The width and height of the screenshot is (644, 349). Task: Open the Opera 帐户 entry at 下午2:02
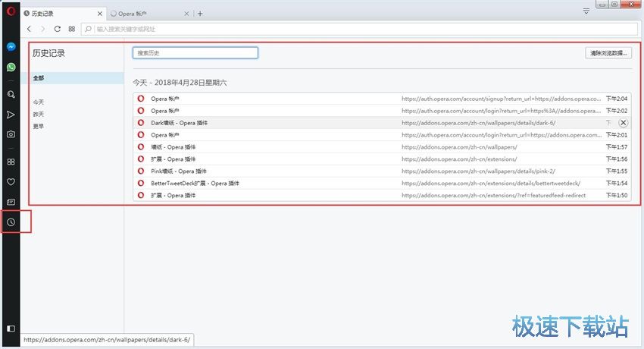(x=382, y=111)
